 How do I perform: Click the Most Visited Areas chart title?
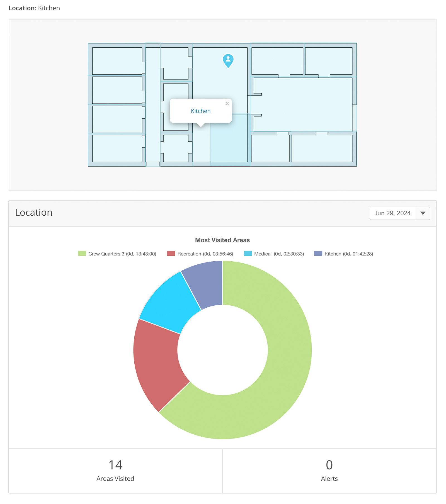(x=222, y=240)
